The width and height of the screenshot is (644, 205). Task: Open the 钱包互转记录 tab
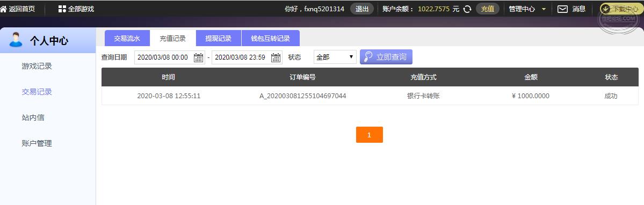[x=271, y=39]
